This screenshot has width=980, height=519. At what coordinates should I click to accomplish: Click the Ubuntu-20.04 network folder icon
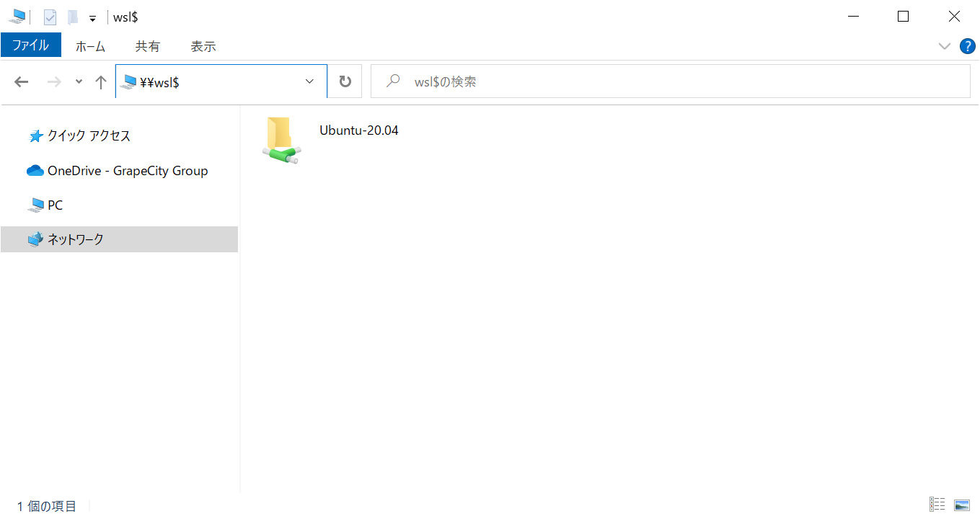tap(281, 140)
